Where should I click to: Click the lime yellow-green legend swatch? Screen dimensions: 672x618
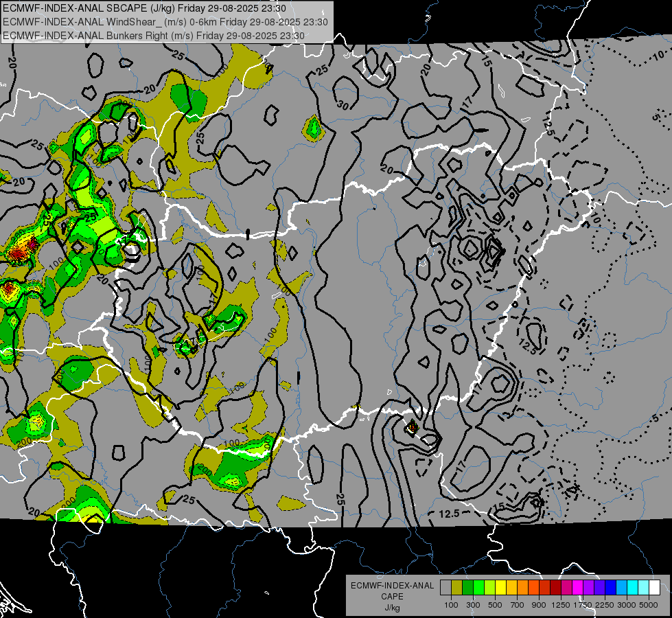pos(489,588)
